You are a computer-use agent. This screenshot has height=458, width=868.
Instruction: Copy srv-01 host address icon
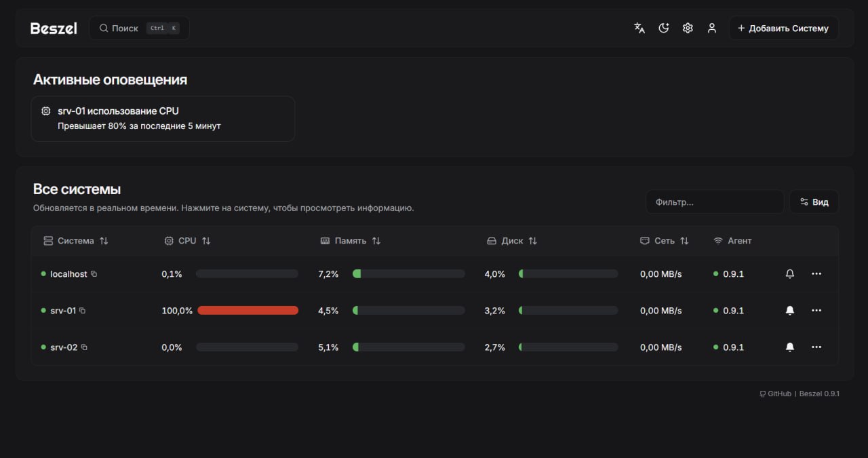click(83, 311)
